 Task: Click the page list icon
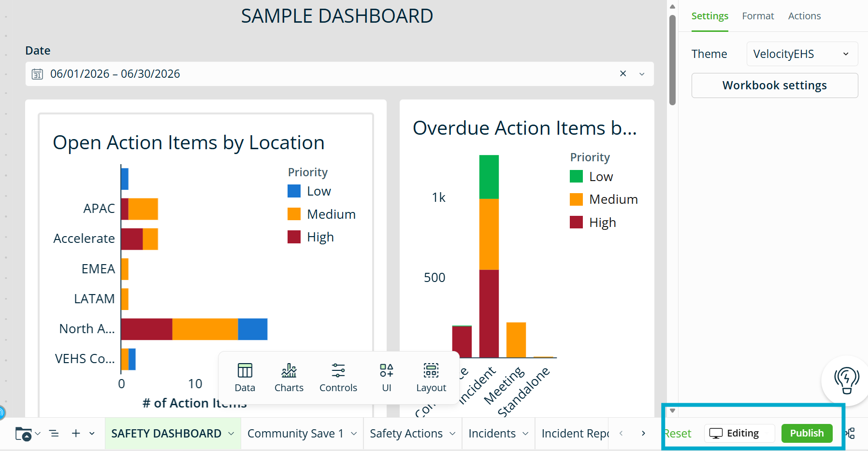pos(54,433)
